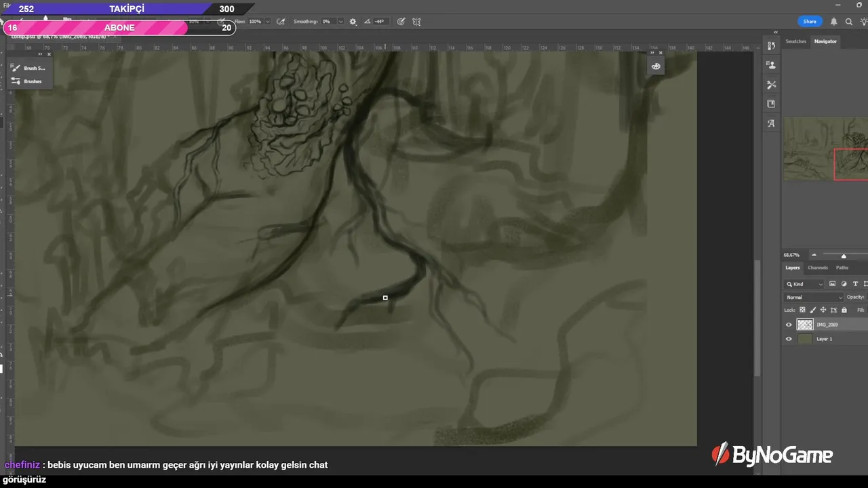Prevent artboard auto-nesting lock
This screenshot has width=868, height=488.
pos(833,310)
